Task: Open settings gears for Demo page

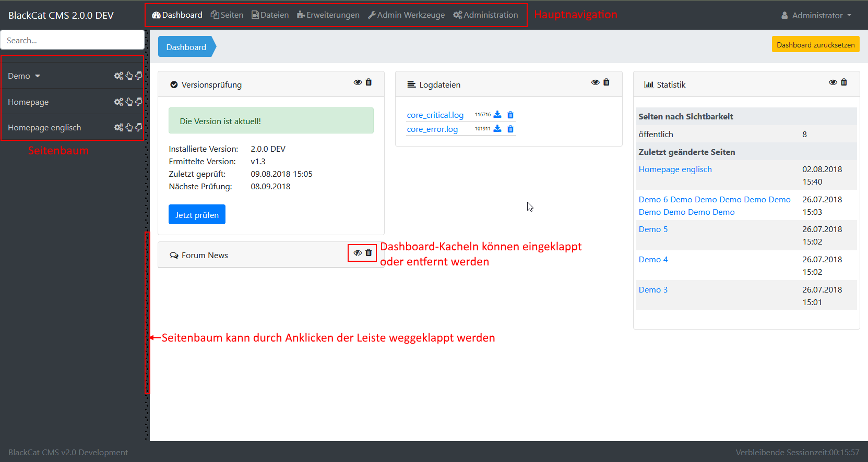Action: (x=119, y=76)
